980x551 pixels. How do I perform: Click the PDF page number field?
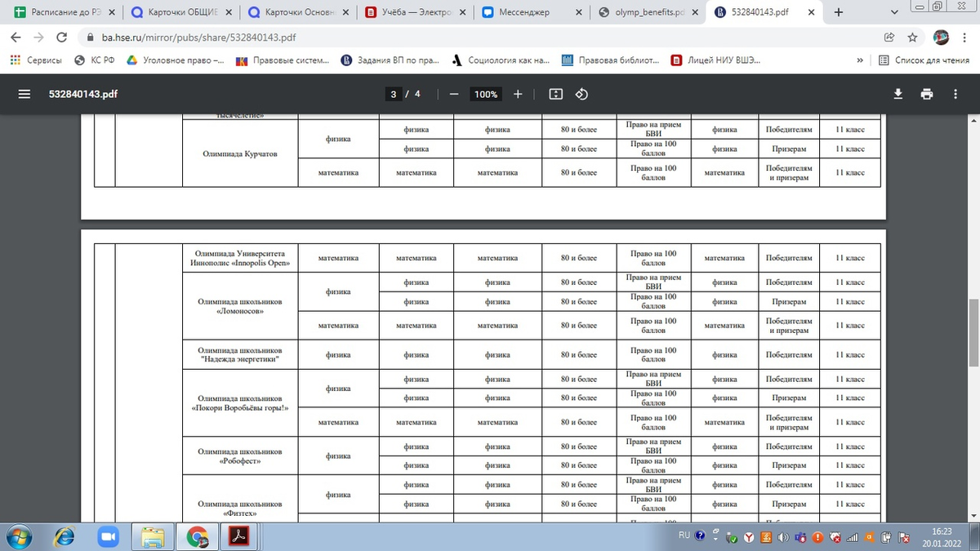tap(394, 94)
